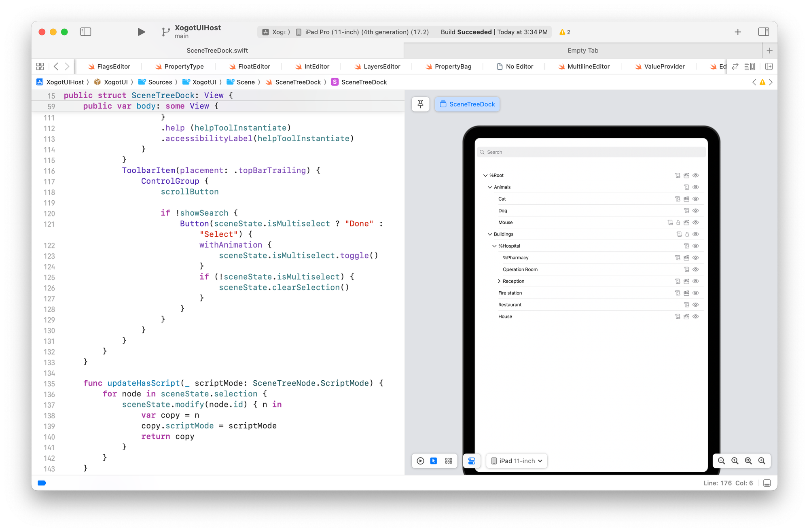
Task: Collapse the Animals tree node
Action: pos(490,187)
